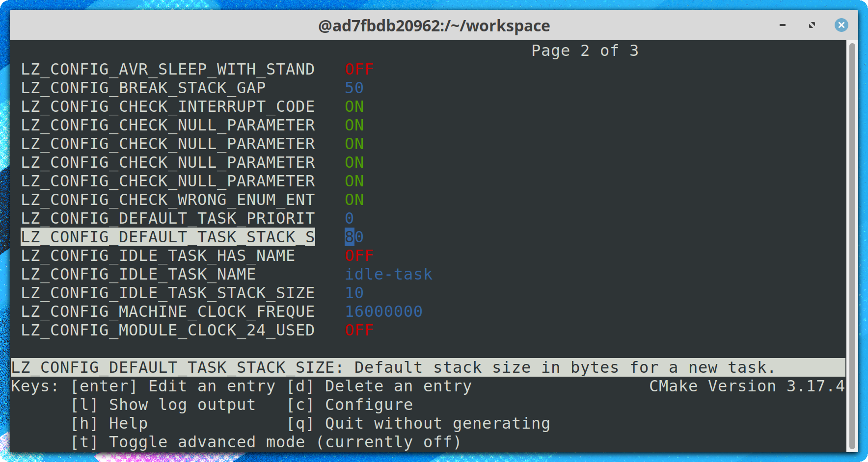Click the terminal vertical scrollbar

852,246
